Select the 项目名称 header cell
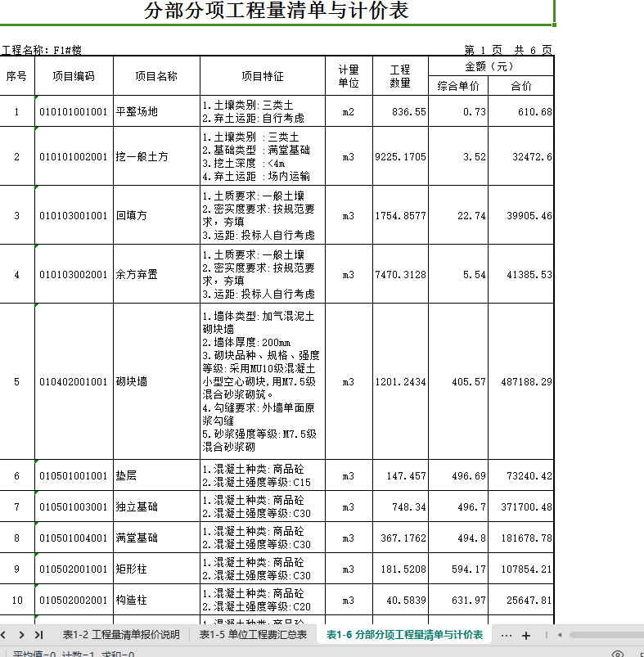 point(157,76)
